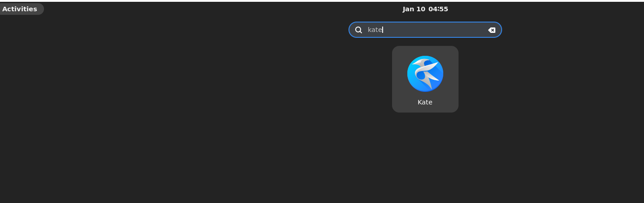
Task: Click the "04:55" time display
Action: point(438,9)
